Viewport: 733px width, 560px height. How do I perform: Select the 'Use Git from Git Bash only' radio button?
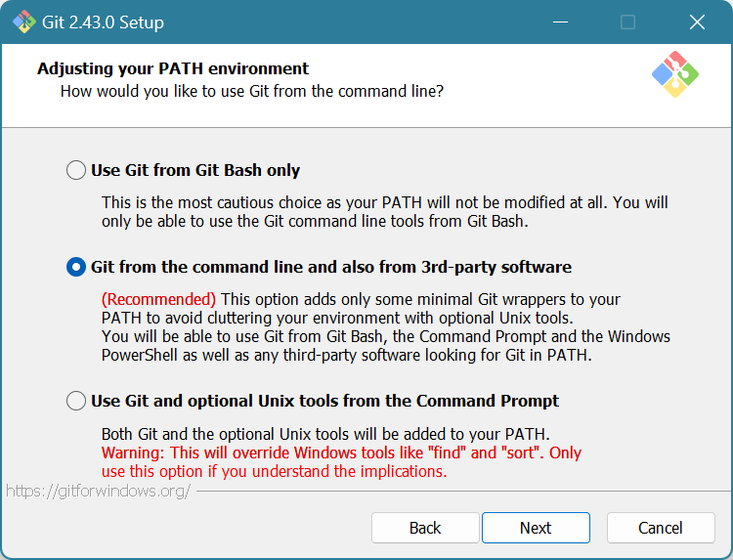tap(76, 170)
